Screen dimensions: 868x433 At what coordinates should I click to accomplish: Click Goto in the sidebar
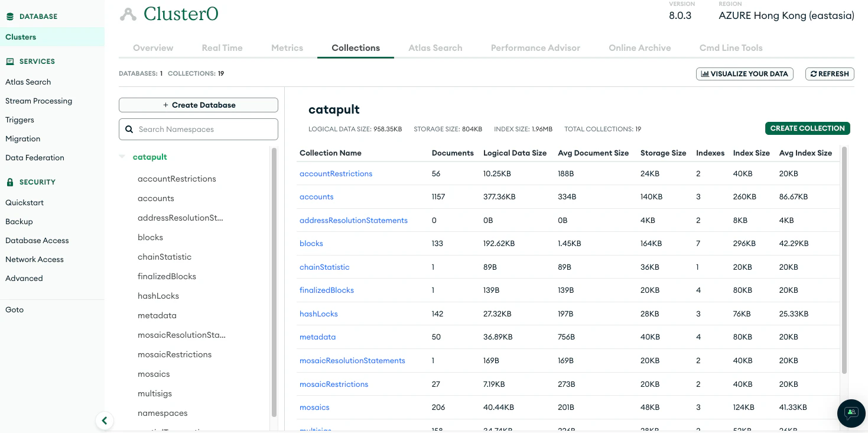(15, 310)
